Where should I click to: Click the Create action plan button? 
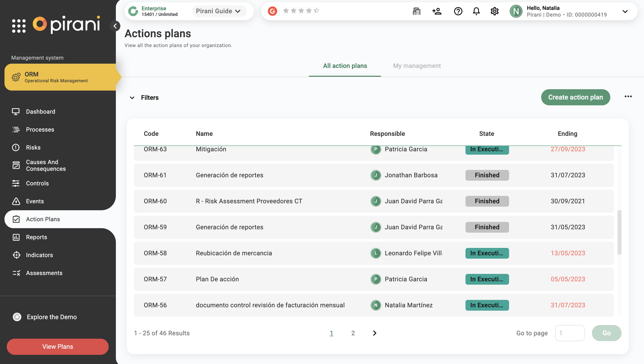(x=575, y=97)
